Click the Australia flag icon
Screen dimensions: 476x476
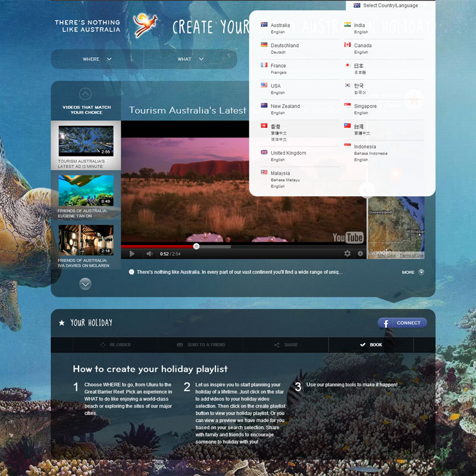pos(264,24)
